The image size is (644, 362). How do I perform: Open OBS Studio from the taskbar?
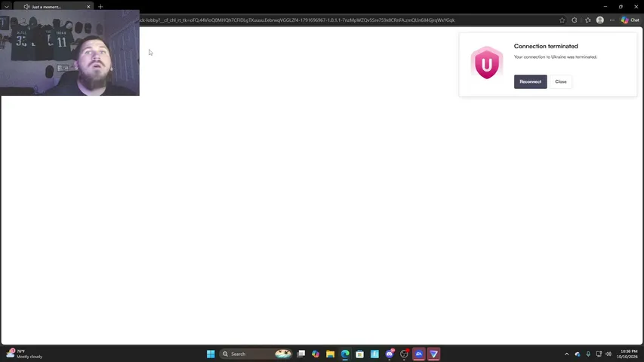[404, 354]
